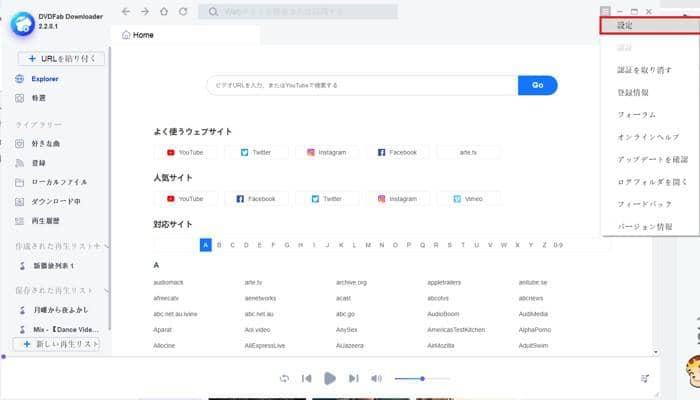
Task: Click the 新しい再生リスト button
Action: pos(56,344)
